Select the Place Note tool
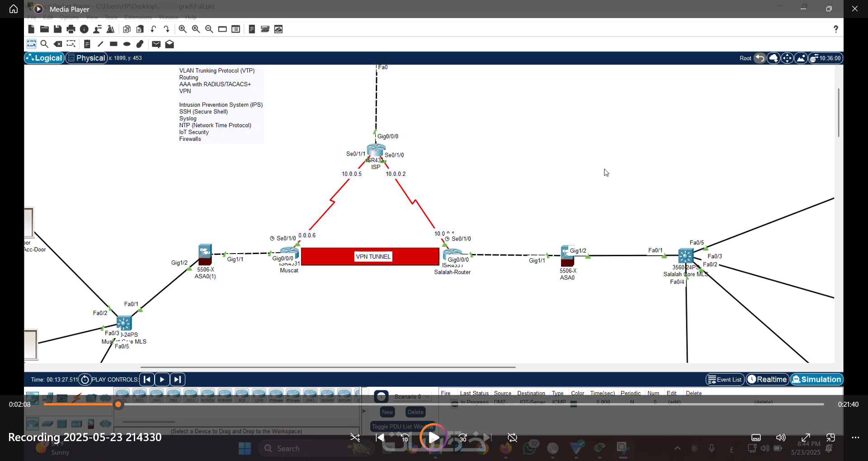This screenshot has height=461, width=868. click(x=87, y=44)
